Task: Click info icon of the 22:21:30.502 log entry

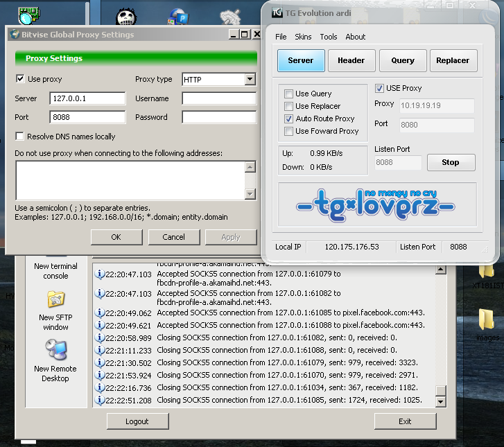Action: click(x=99, y=363)
